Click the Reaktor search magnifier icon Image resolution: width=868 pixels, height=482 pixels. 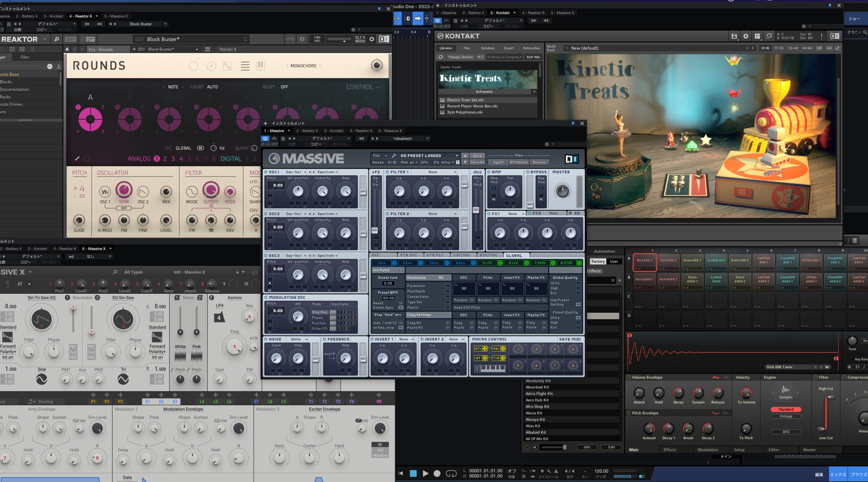tap(57, 39)
